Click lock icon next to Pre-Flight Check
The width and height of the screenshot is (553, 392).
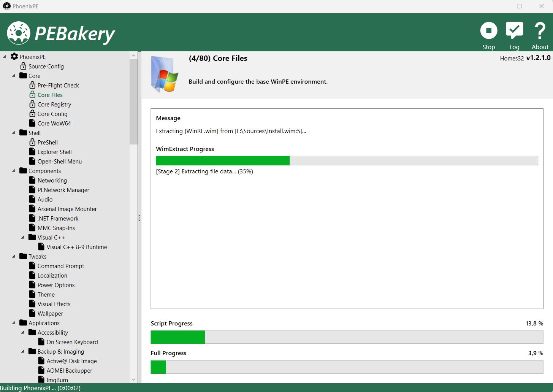click(x=32, y=85)
